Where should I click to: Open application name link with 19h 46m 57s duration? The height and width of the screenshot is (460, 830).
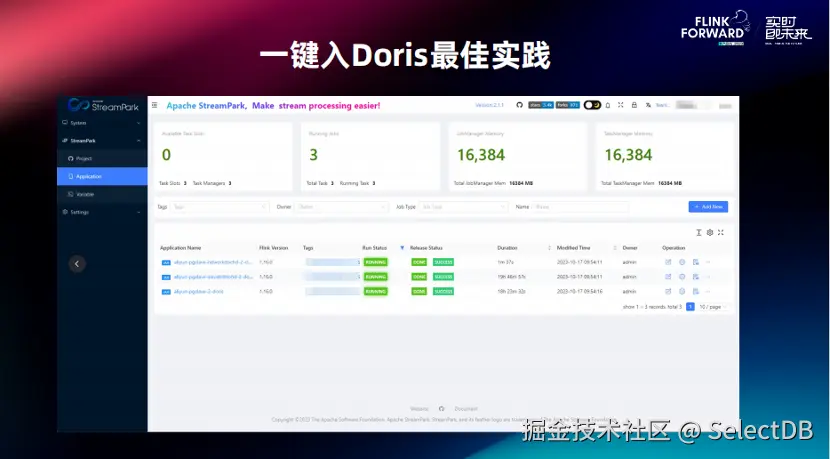(x=213, y=277)
